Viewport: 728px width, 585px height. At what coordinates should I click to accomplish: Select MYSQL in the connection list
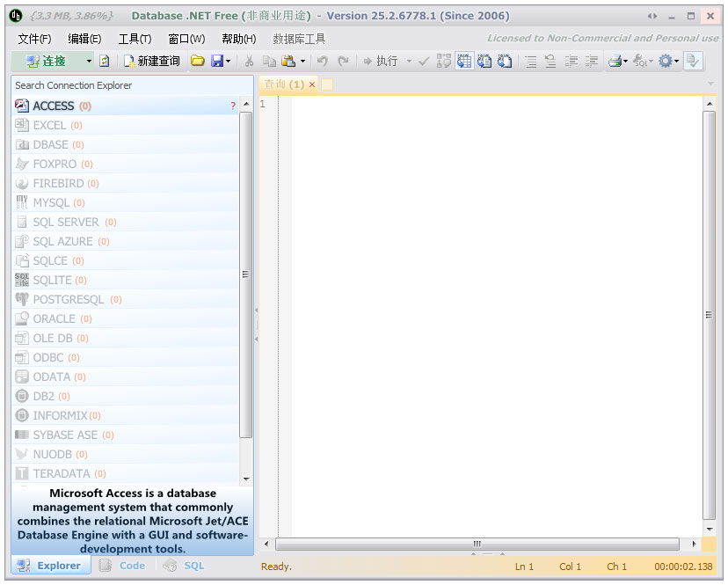click(126, 203)
